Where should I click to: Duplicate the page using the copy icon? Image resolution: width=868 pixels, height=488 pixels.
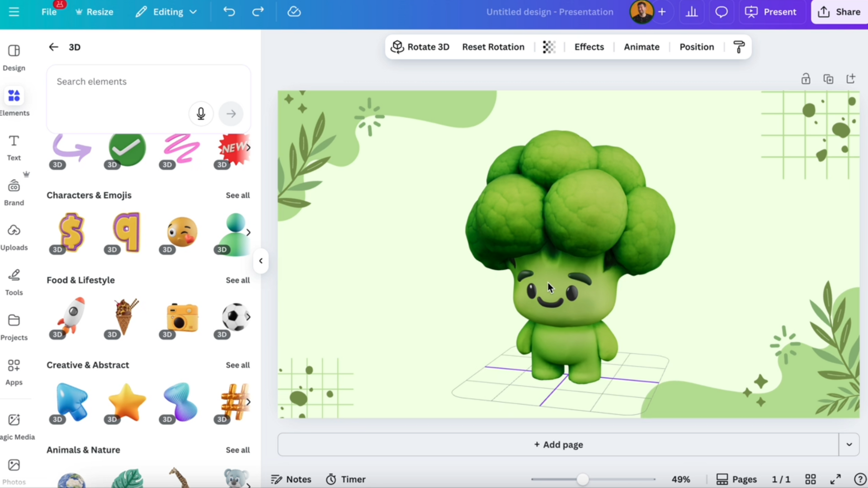tap(829, 79)
